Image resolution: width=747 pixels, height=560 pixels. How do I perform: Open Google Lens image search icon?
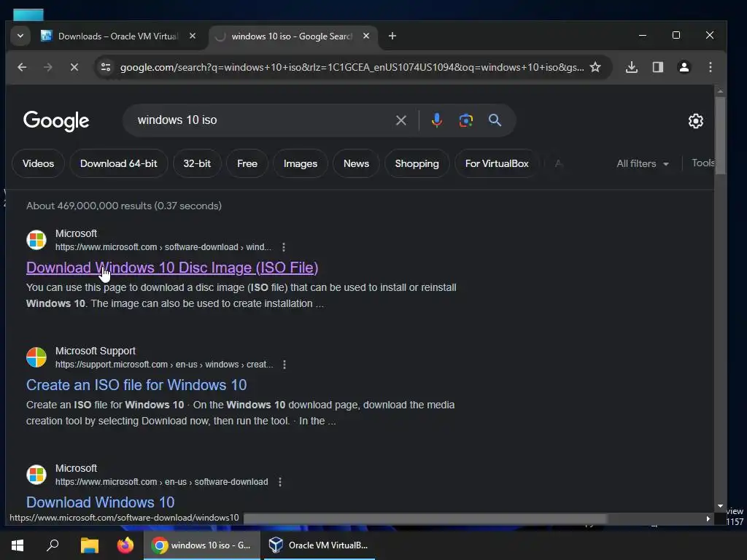[466, 120]
